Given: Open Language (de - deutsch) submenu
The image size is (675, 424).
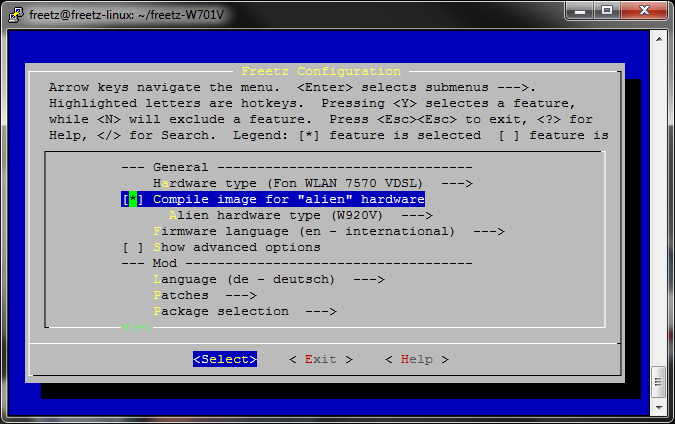Looking at the screenshot, I should coord(268,279).
